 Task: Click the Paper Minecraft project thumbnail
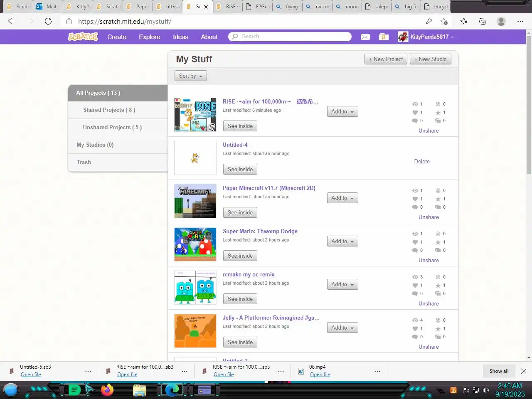coord(195,201)
